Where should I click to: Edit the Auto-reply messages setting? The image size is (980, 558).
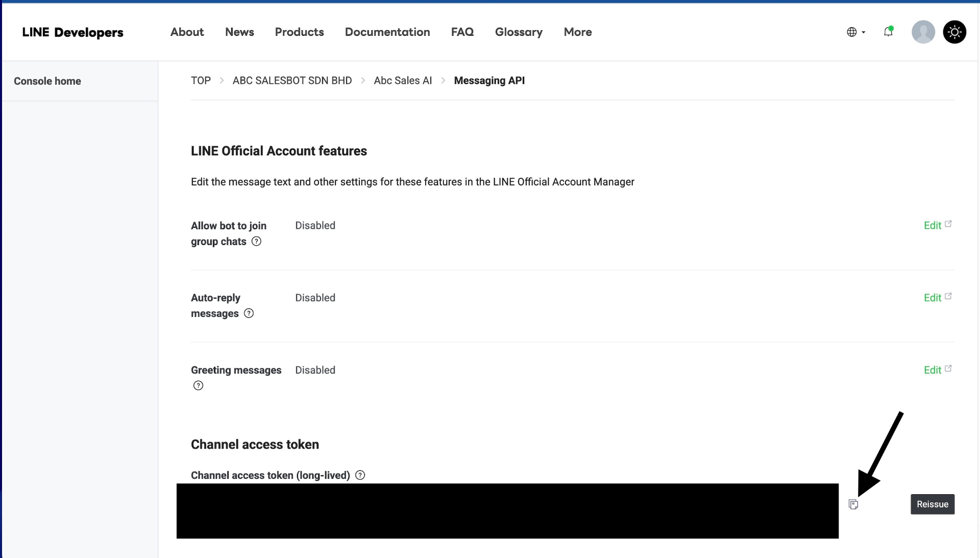933,298
